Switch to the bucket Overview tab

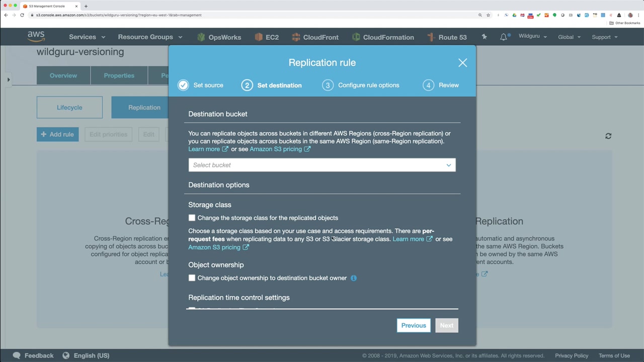coord(63,75)
